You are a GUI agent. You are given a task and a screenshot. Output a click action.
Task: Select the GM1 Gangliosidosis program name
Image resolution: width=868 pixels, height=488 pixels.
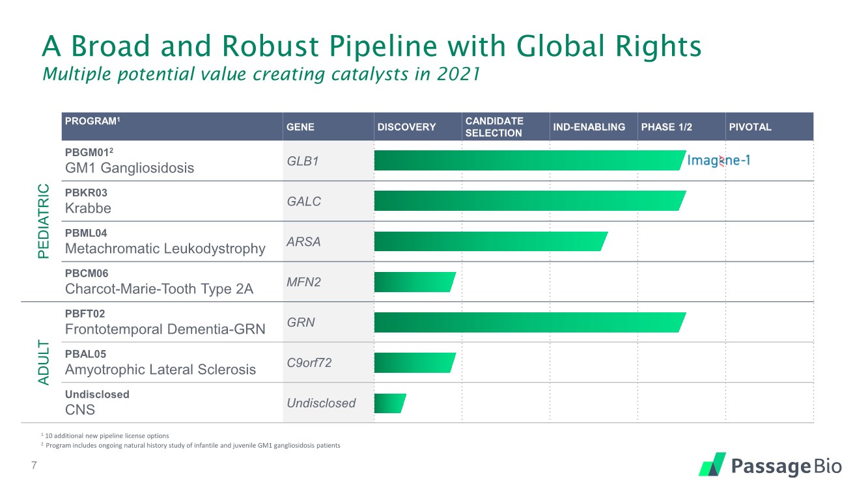pyautogui.click(x=130, y=168)
